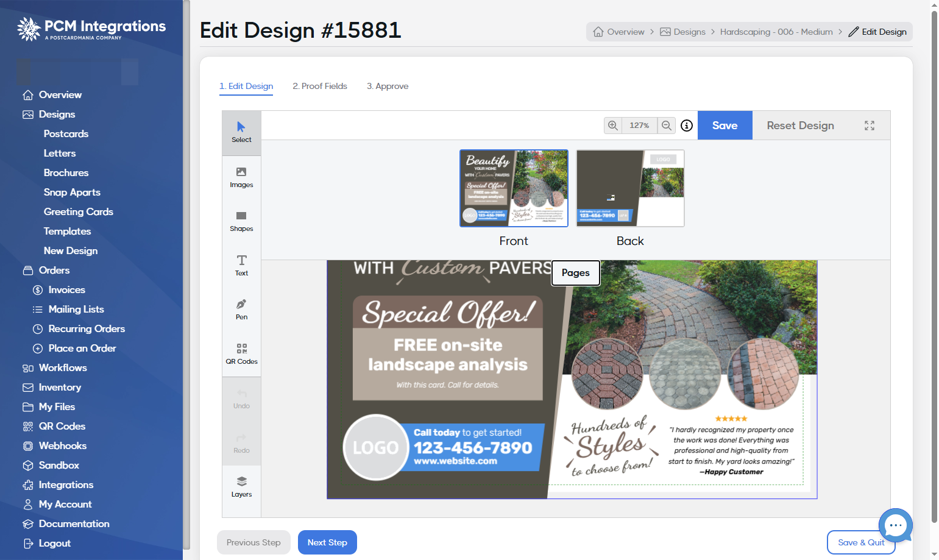939x560 pixels.
Task: Open the Layers panel
Action: coord(241,487)
